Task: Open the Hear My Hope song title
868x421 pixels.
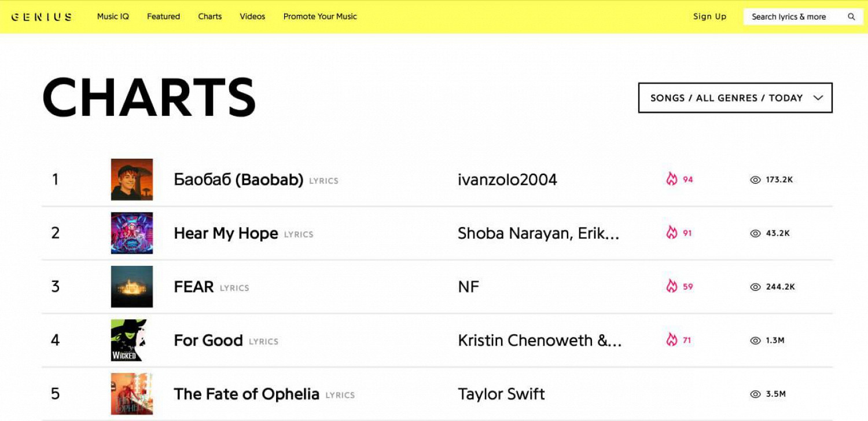Action: [226, 233]
